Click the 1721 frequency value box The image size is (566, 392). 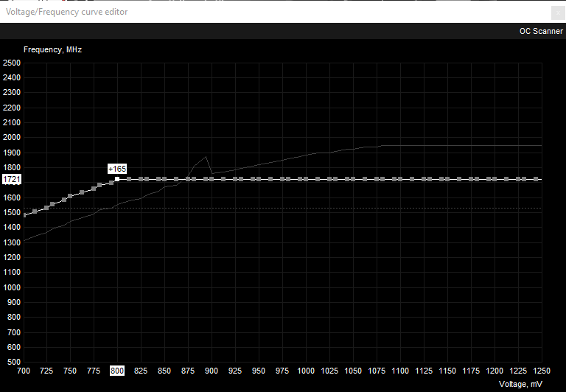13,179
